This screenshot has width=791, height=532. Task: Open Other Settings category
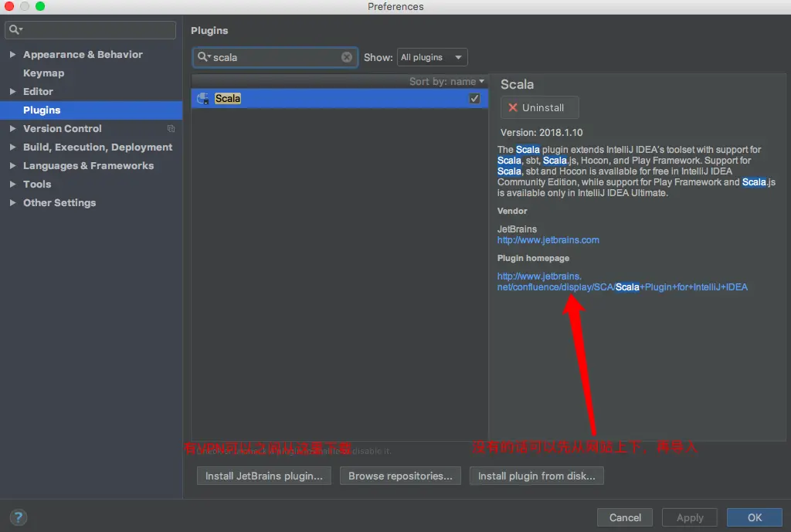[59, 203]
